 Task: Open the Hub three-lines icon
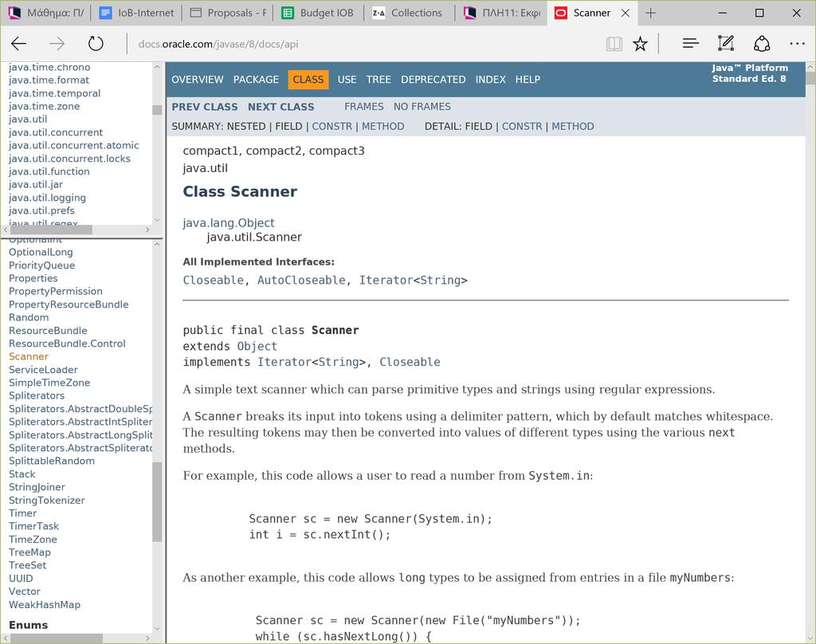click(691, 44)
